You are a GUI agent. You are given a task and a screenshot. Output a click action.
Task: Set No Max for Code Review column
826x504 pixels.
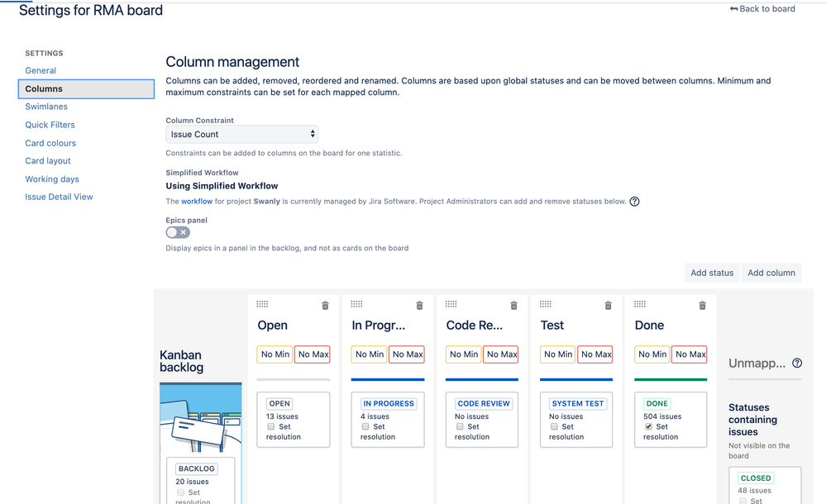click(501, 354)
